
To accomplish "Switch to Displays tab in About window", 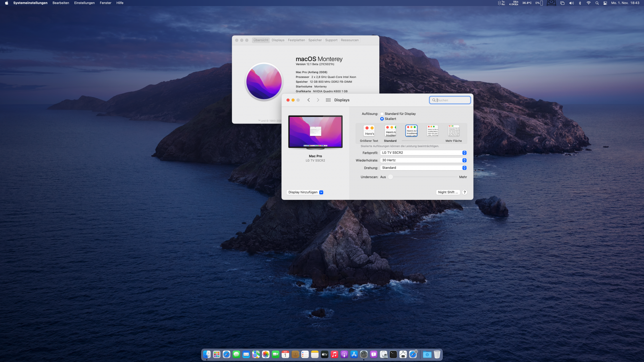I will [x=278, y=40].
